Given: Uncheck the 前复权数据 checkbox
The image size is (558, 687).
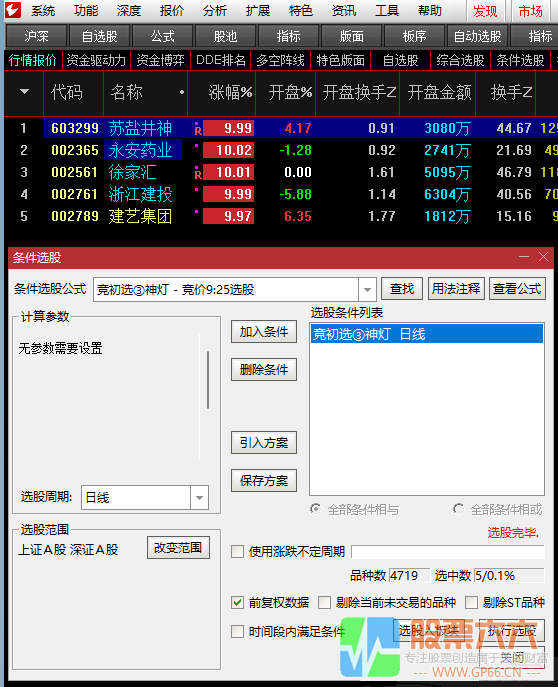Looking at the screenshot, I should pyautogui.click(x=237, y=602).
